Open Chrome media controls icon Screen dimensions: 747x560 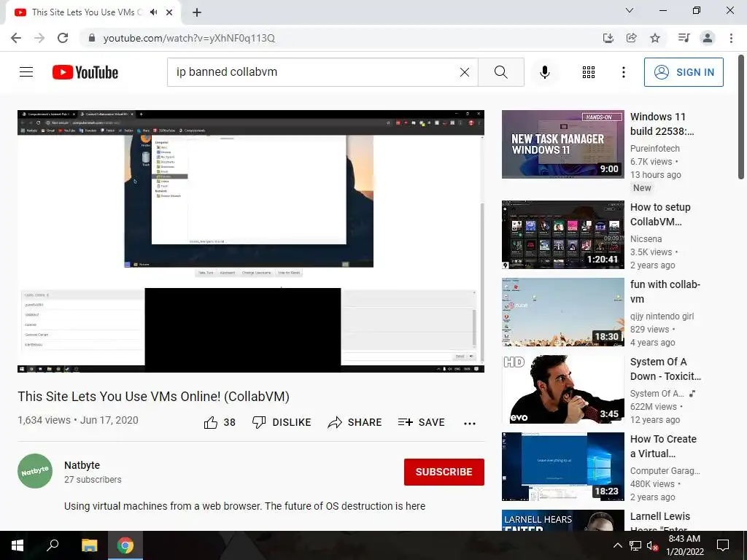(684, 38)
